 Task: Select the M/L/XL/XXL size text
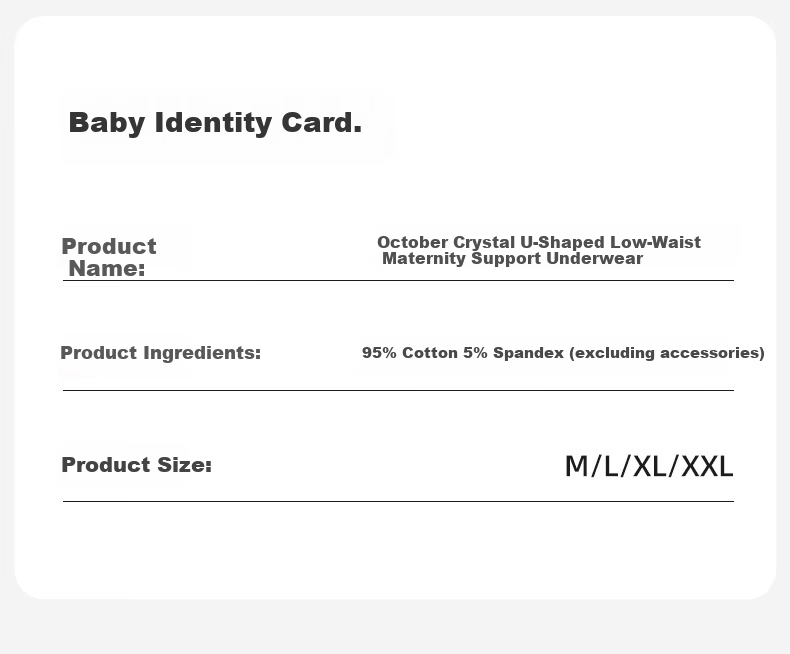tap(648, 467)
